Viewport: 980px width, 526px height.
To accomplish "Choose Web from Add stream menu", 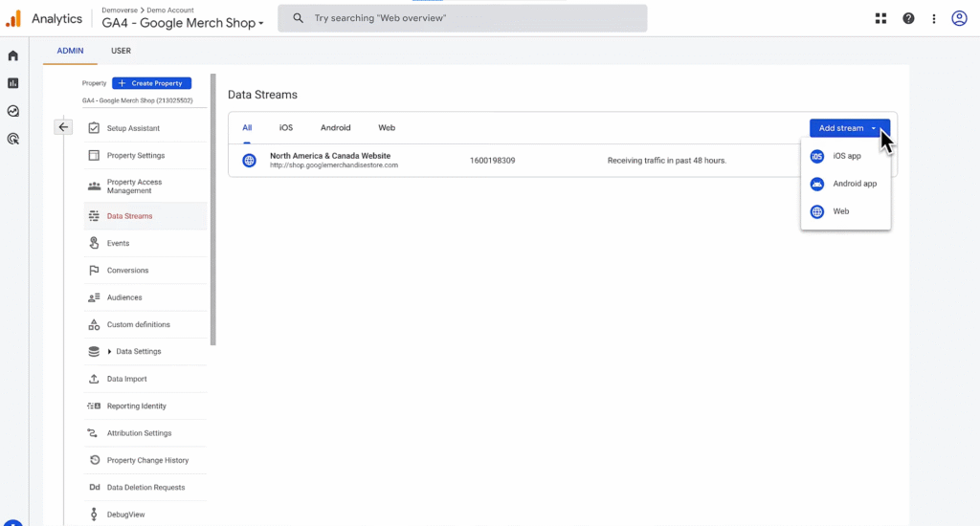I will (845, 211).
